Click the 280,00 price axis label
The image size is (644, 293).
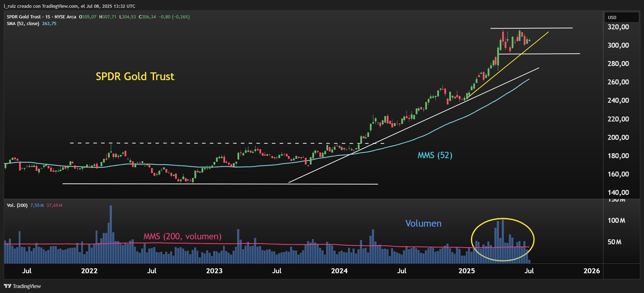pyautogui.click(x=618, y=64)
